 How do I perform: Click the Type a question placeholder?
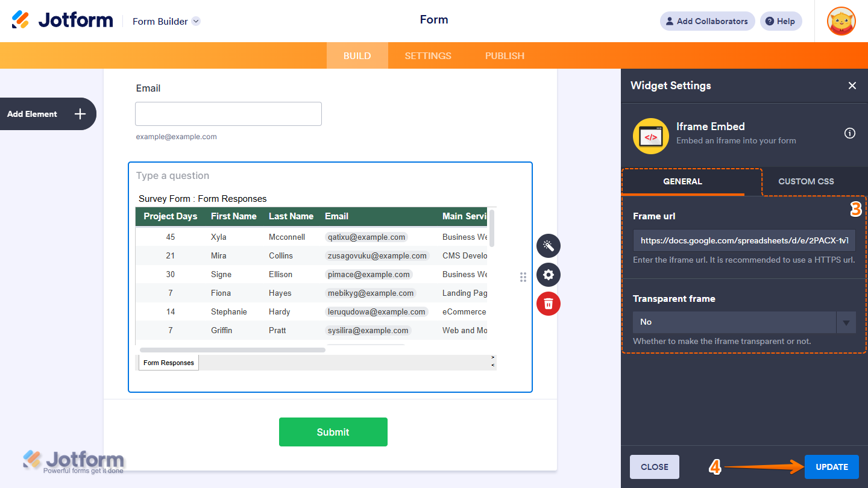click(x=173, y=176)
